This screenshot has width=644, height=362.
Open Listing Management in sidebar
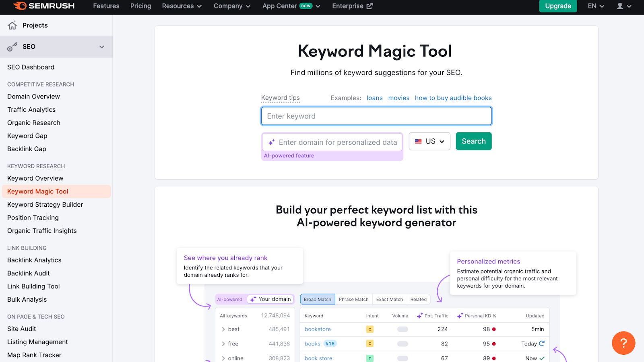pyautogui.click(x=37, y=342)
